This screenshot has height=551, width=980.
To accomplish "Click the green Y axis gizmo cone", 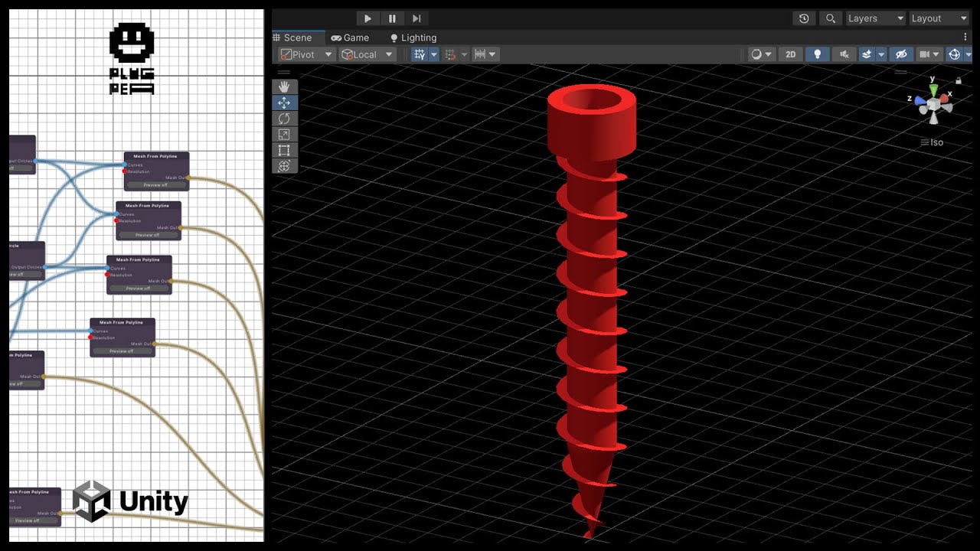I will (933, 89).
